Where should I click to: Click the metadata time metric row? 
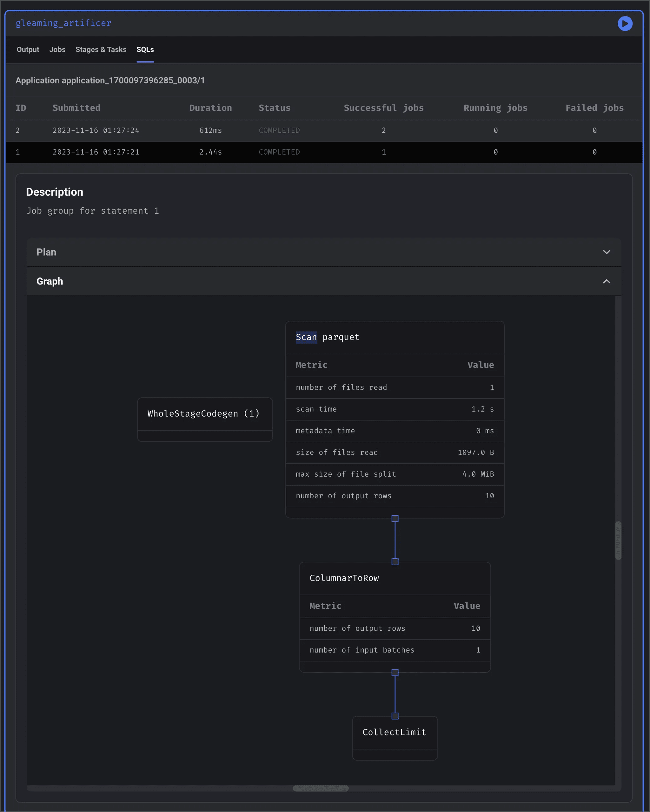coord(395,431)
